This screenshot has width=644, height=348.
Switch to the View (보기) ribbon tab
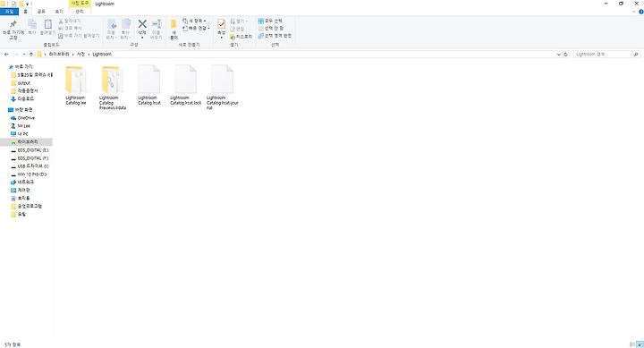[59, 12]
